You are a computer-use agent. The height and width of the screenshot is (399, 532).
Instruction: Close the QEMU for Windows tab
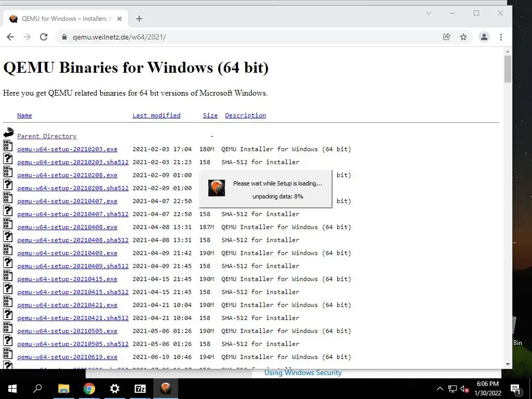pos(119,19)
